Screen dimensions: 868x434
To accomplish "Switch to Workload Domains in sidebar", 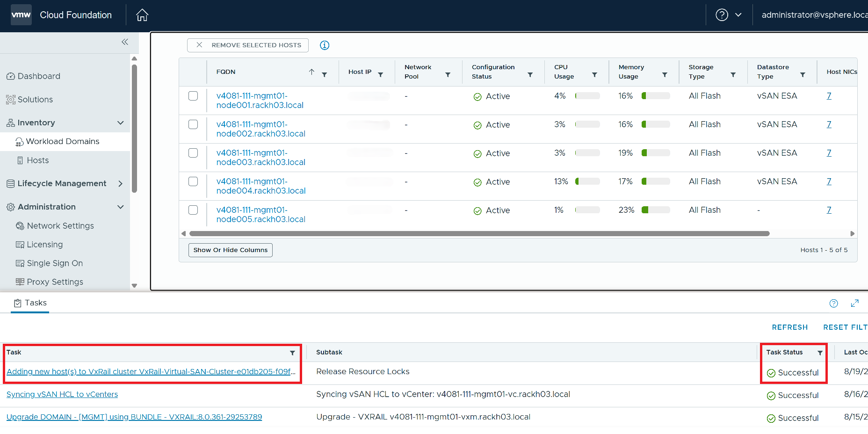I will point(63,141).
